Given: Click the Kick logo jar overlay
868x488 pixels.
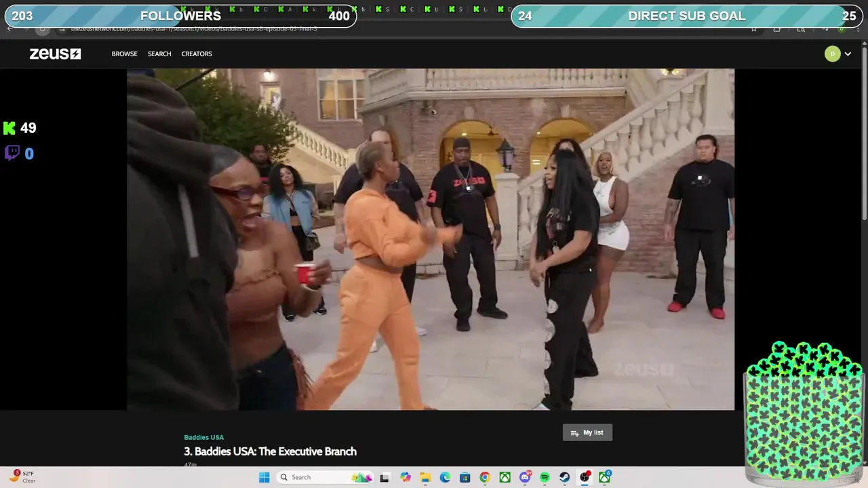Looking at the screenshot, I should (804, 412).
